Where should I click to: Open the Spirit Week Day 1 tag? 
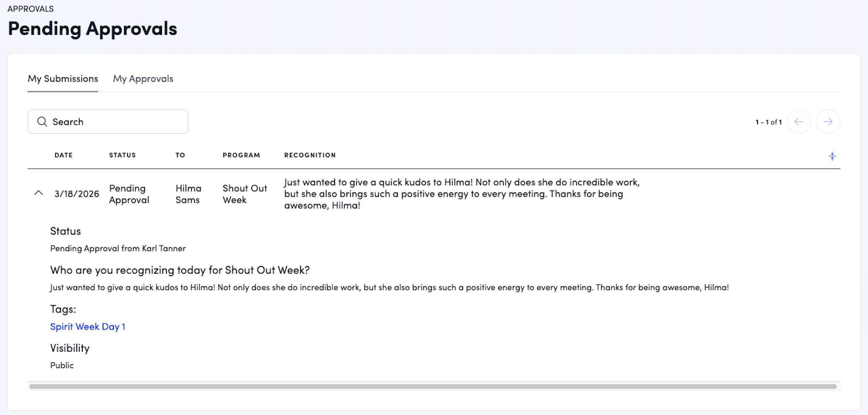click(87, 326)
